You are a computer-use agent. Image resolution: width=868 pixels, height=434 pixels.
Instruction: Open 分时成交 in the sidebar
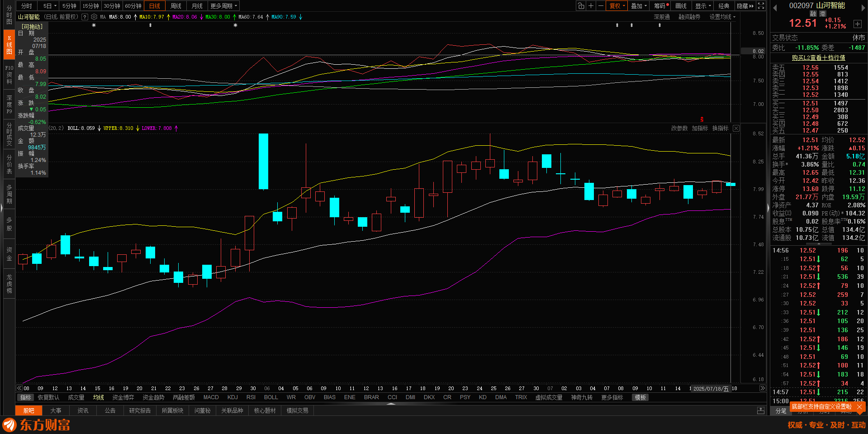9,134
